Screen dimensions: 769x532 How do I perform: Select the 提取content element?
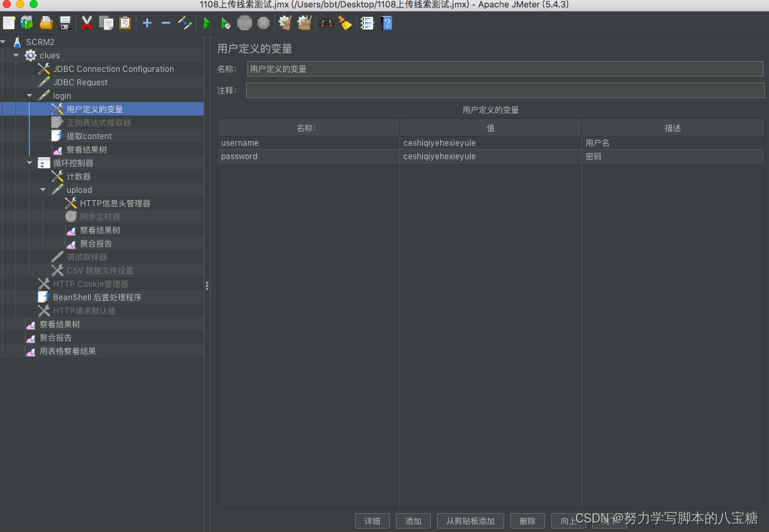tap(89, 136)
